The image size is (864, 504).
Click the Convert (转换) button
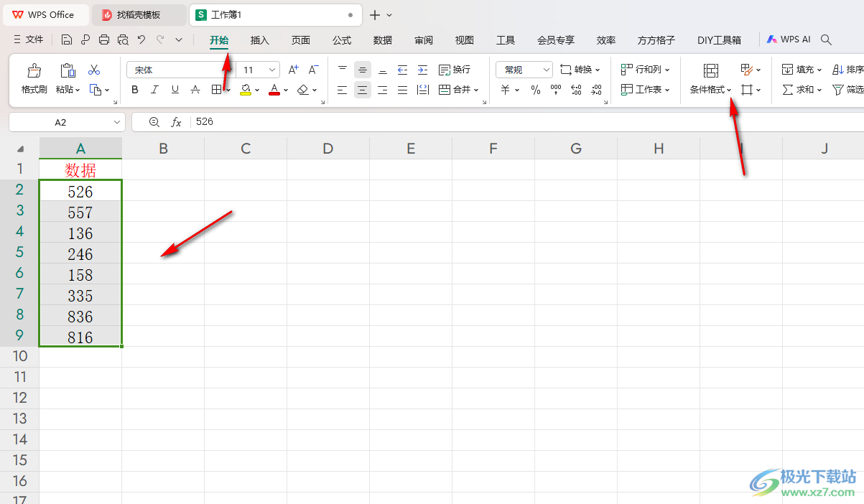pyautogui.click(x=580, y=70)
